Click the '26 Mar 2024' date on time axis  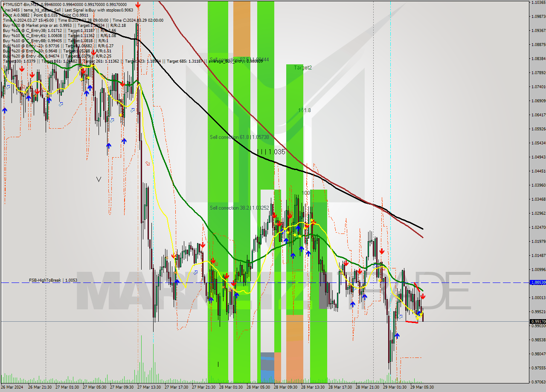click(x=12, y=387)
